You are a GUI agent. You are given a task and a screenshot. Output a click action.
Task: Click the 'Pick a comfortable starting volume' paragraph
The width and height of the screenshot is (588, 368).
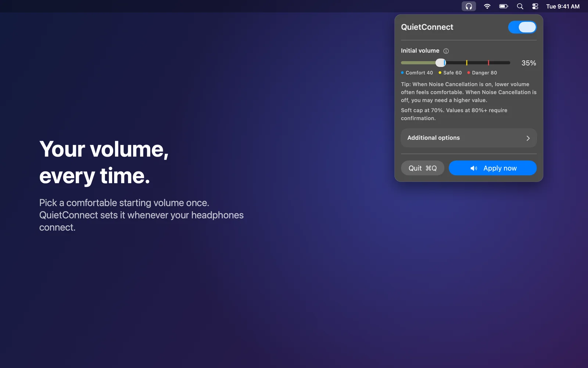tap(141, 215)
